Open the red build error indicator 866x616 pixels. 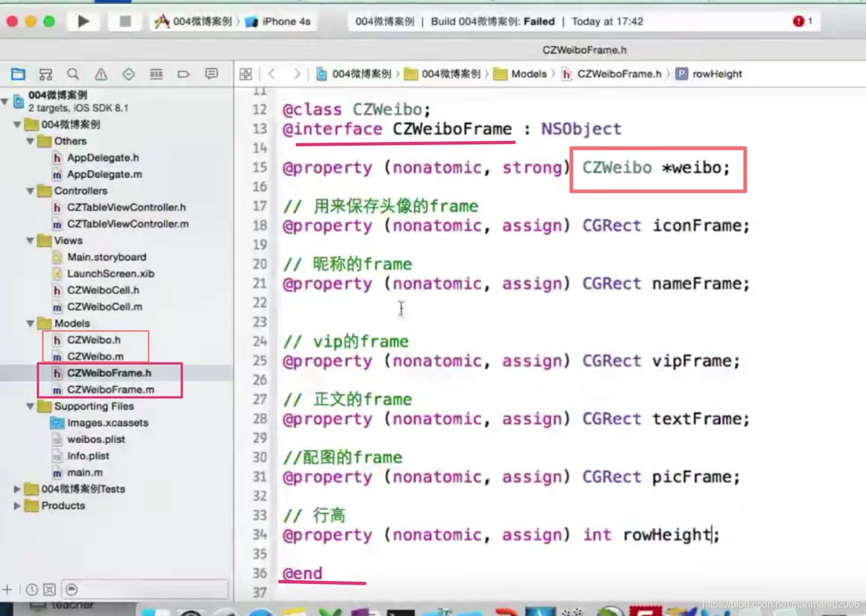799,21
